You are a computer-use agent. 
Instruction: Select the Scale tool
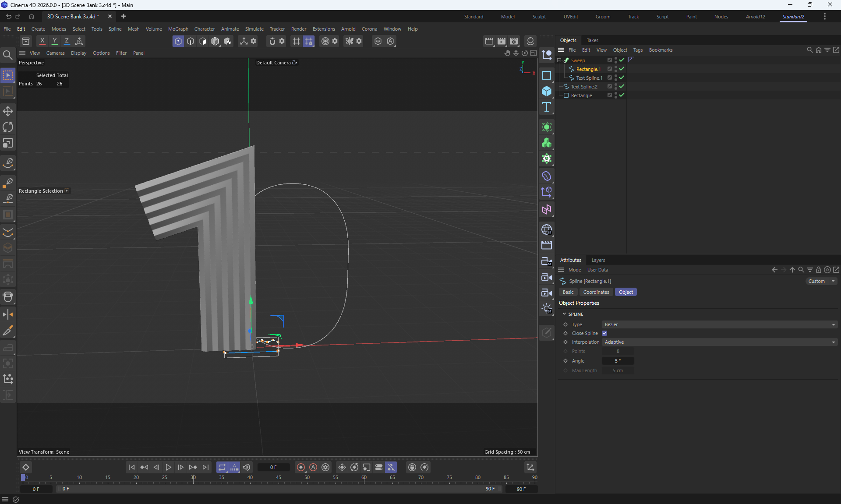point(8,143)
